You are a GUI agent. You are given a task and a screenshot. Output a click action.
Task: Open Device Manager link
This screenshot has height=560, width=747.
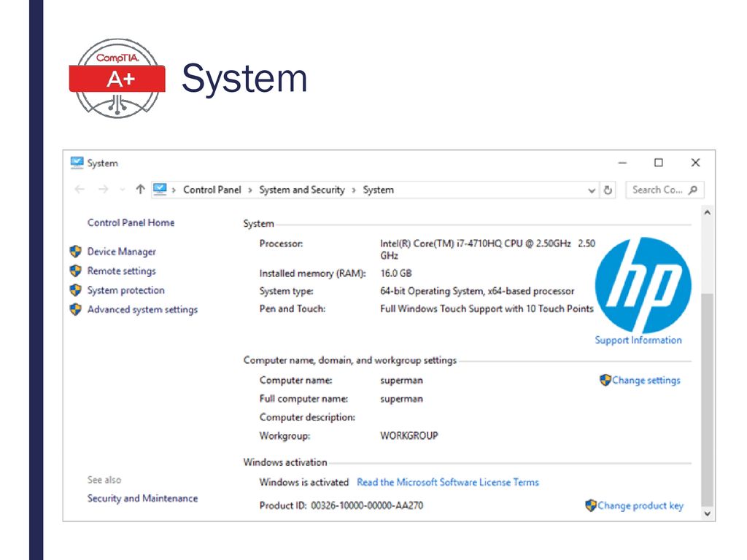point(122,252)
